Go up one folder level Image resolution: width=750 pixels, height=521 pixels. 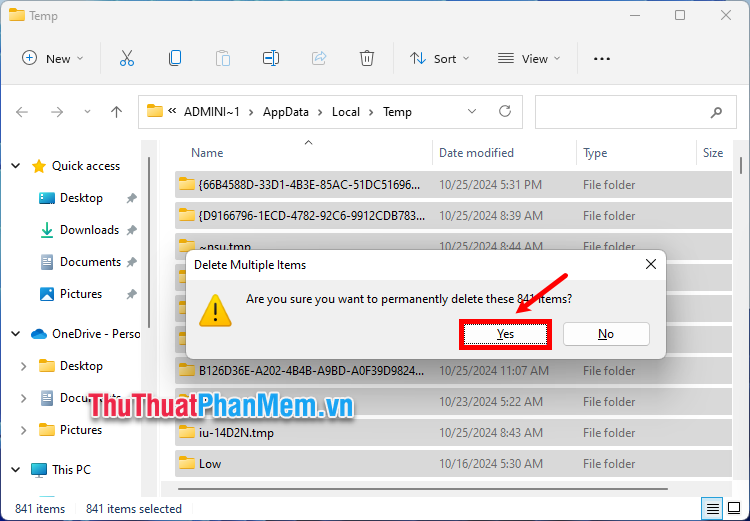(116, 112)
